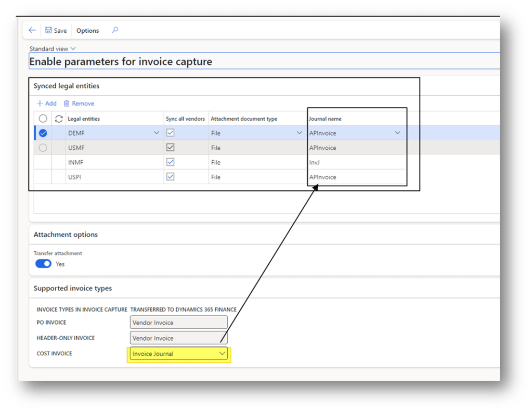Turn off the Transfer attachment toggle
Image resolution: width=532 pixels, height=413 pixels.
point(43,264)
